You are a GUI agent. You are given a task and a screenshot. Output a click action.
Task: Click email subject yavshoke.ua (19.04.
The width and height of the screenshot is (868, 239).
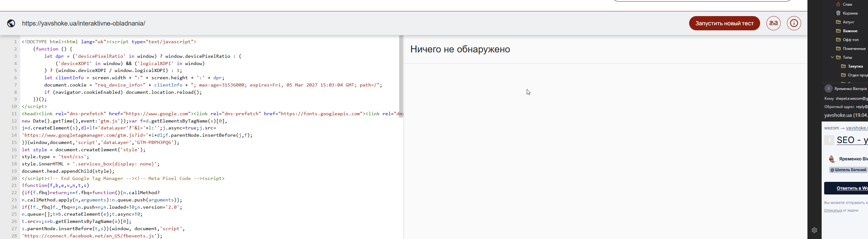pyautogui.click(x=846, y=115)
